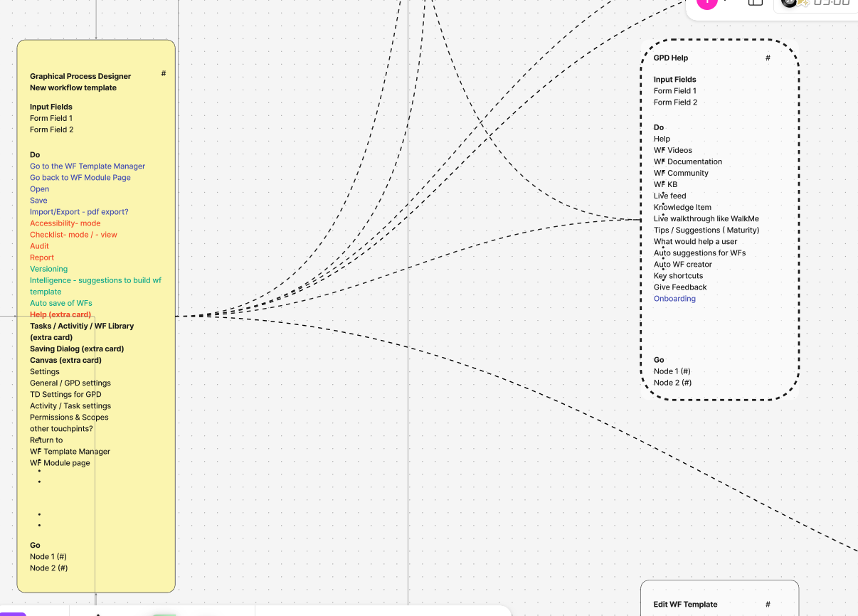858x616 pixels.
Task: Open the 'Go to the WF Template Manager' link
Action: 87,166
